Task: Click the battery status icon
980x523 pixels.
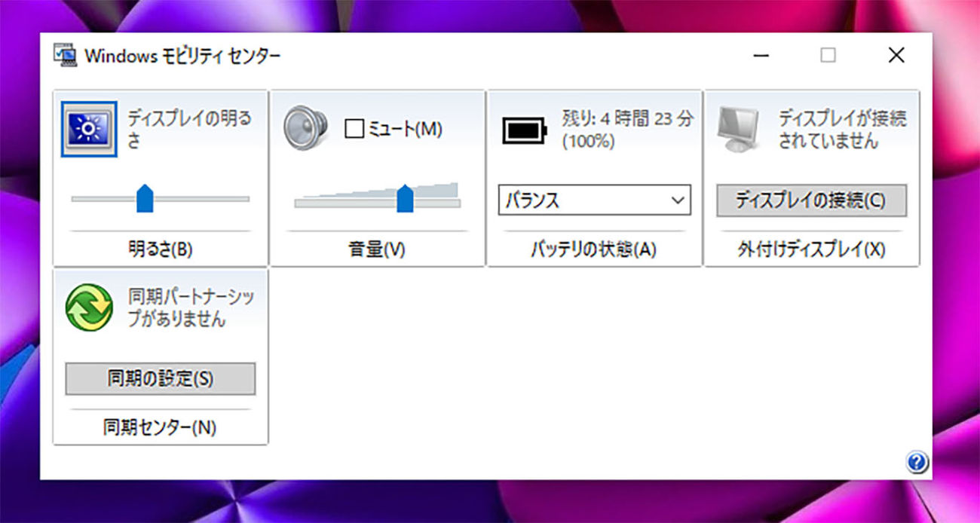Action: click(524, 130)
